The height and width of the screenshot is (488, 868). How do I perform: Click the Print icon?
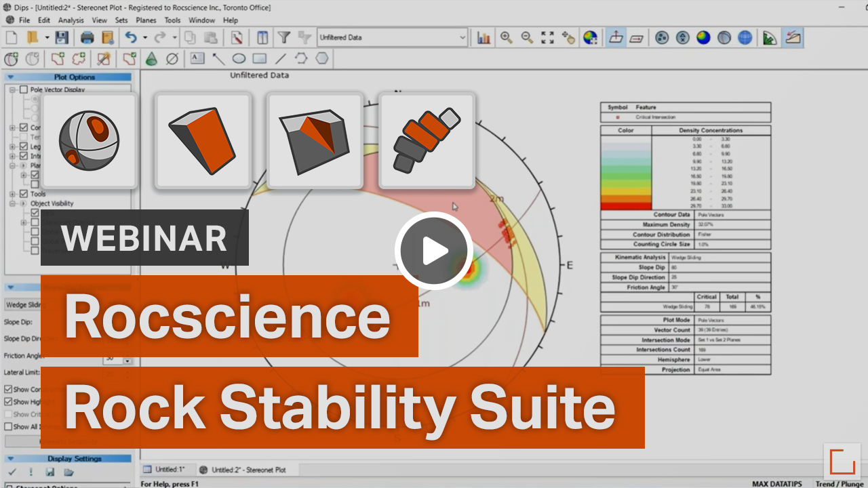[87, 37]
